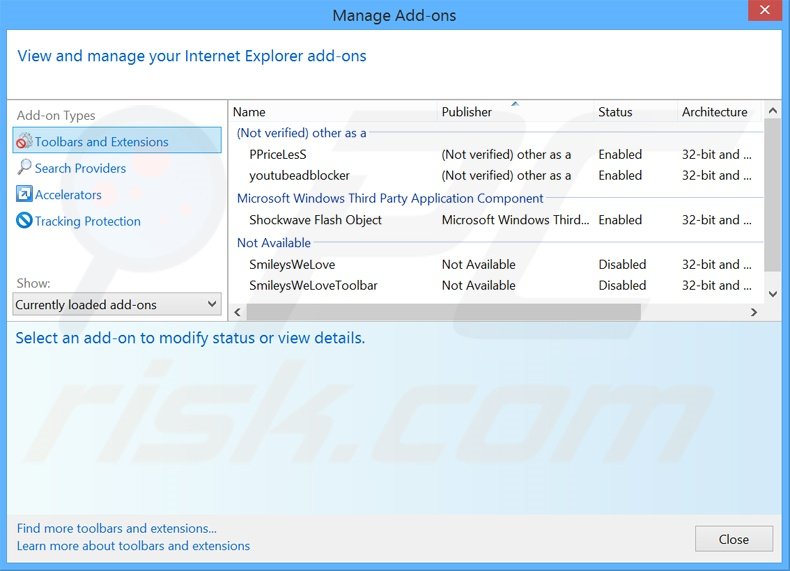Image resolution: width=790 pixels, height=571 pixels.
Task: Click the horizontal scrollbar thumb
Action: pyautogui.click(x=443, y=312)
